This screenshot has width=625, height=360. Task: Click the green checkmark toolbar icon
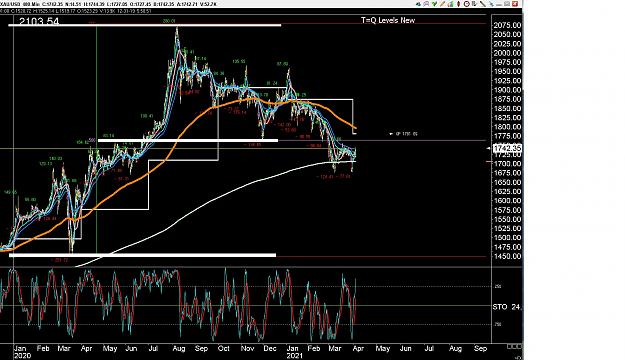(x=434, y=4)
